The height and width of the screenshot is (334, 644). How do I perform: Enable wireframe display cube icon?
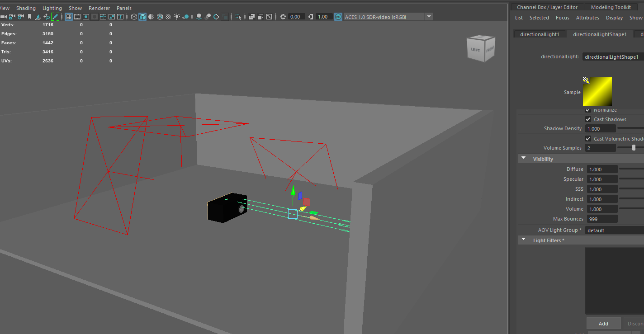[134, 17]
